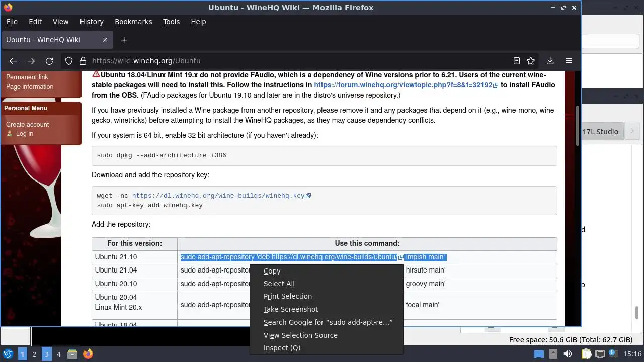Viewport: 644px width, 362px height.
Task: Open the Help menu
Action: point(198,22)
